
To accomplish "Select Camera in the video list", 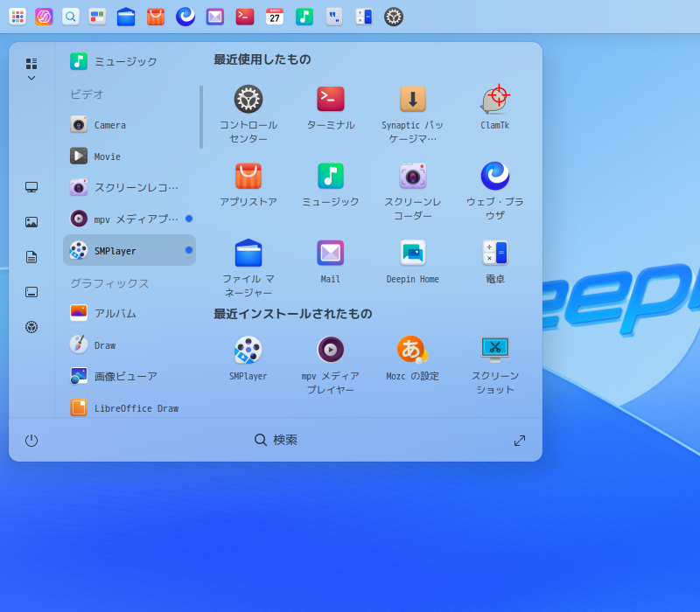I will (129, 124).
